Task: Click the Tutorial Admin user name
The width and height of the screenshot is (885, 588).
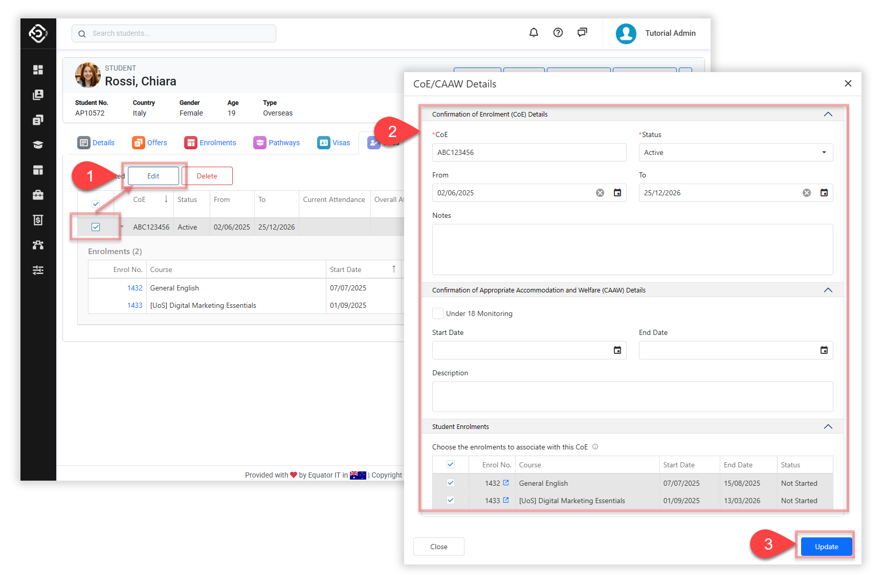Action: click(x=670, y=33)
